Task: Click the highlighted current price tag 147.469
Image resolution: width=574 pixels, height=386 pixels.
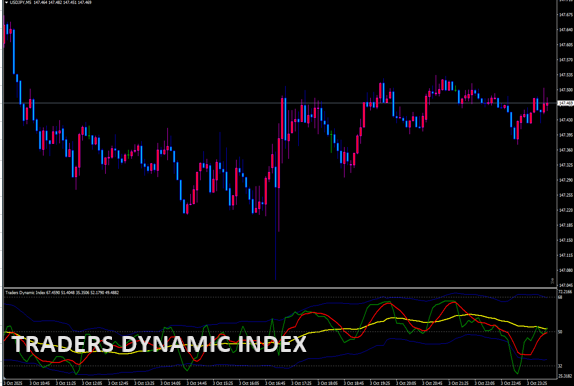Action: tap(566, 103)
